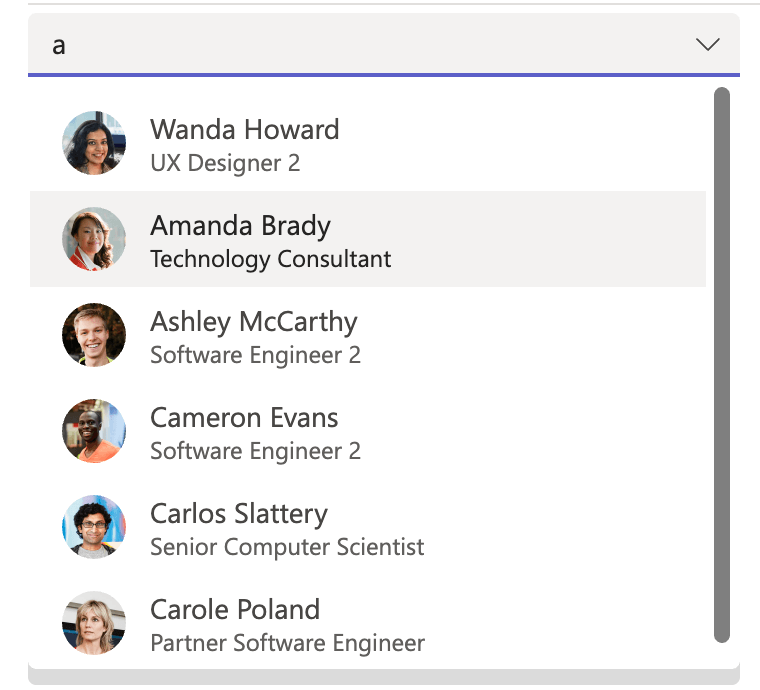Image resolution: width=760 pixels, height=690 pixels.
Task: Click 'Software Engineer 2' under Ashley McCarthy
Action: pos(255,355)
